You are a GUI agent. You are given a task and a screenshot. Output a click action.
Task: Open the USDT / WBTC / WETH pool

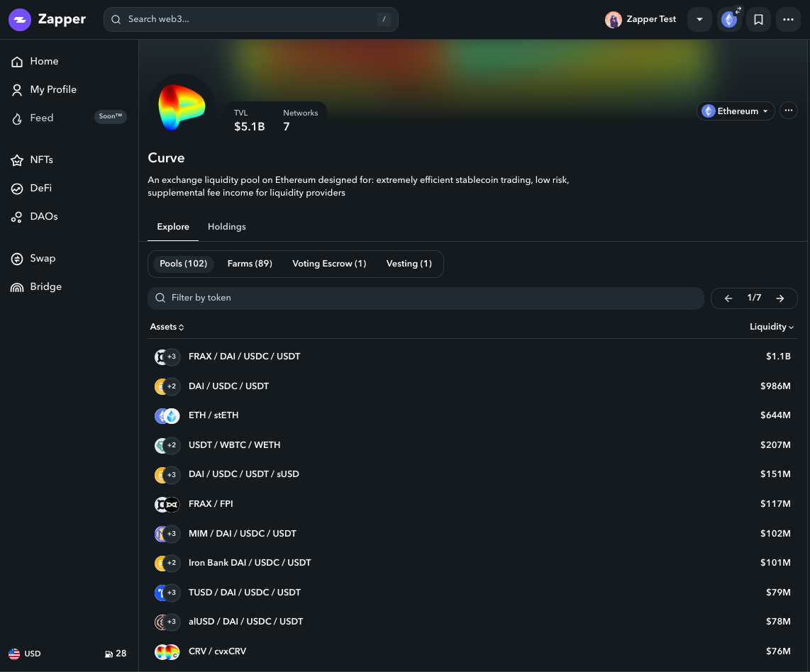tap(472, 445)
